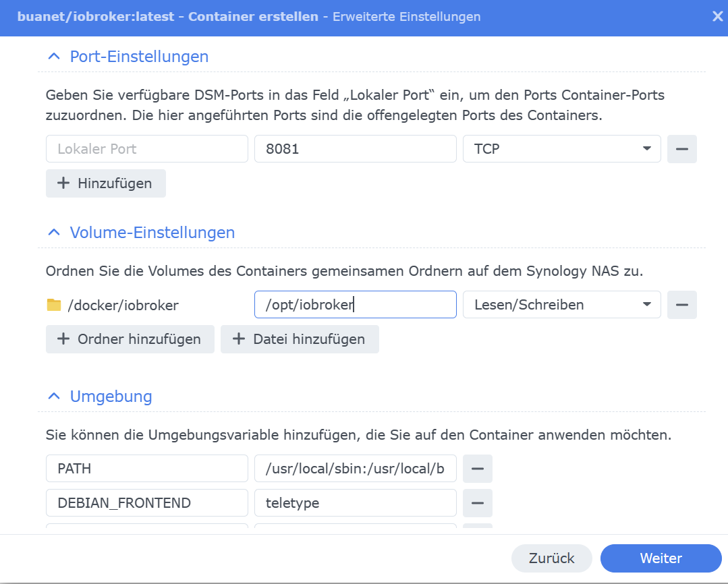This screenshot has height=584, width=728.
Task: Collapse the Umgebung section
Action: click(54, 396)
